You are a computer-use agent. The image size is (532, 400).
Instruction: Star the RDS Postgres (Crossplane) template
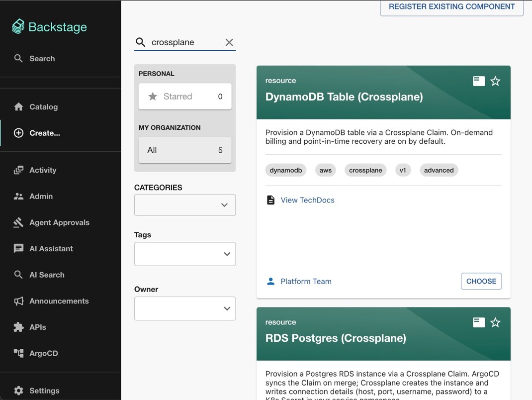point(495,322)
